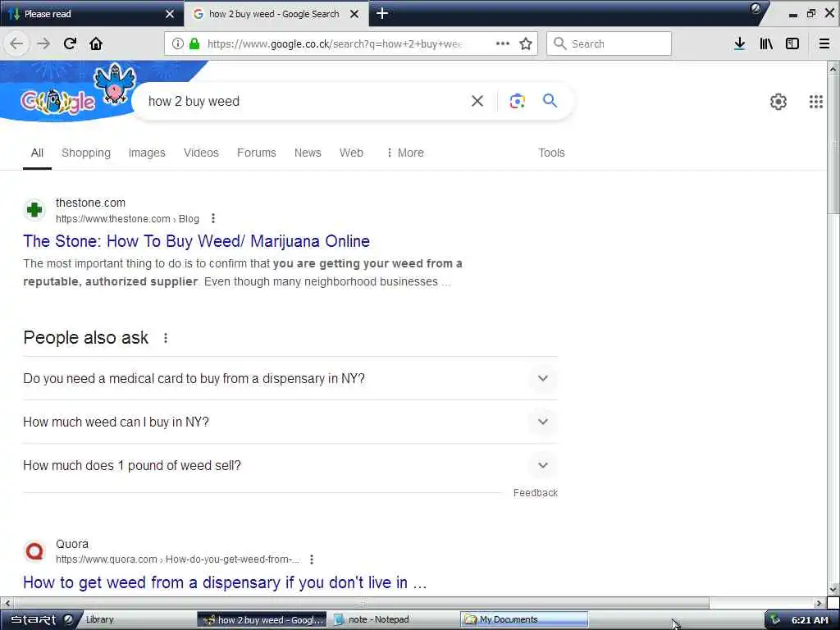Image resolution: width=840 pixels, height=630 pixels.
Task: Open a new browser tab
Action: click(x=382, y=13)
